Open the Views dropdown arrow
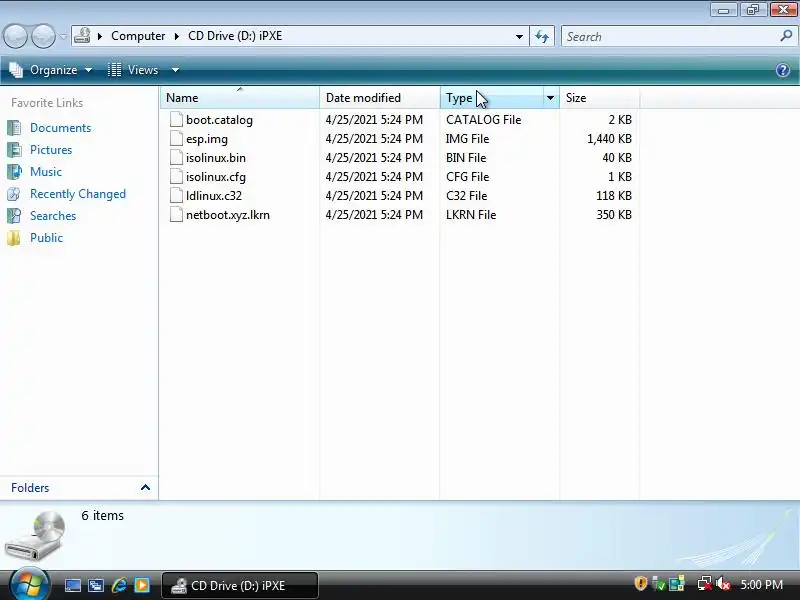 (x=175, y=70)
